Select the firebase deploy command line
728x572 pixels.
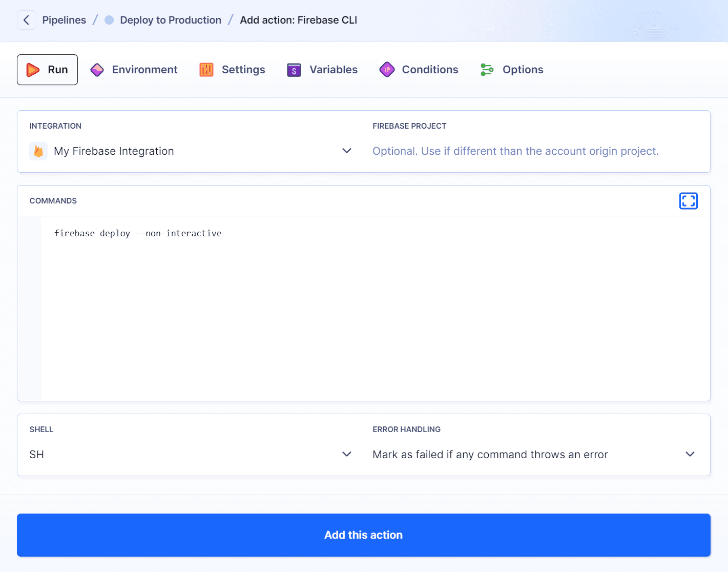point(137,233)
